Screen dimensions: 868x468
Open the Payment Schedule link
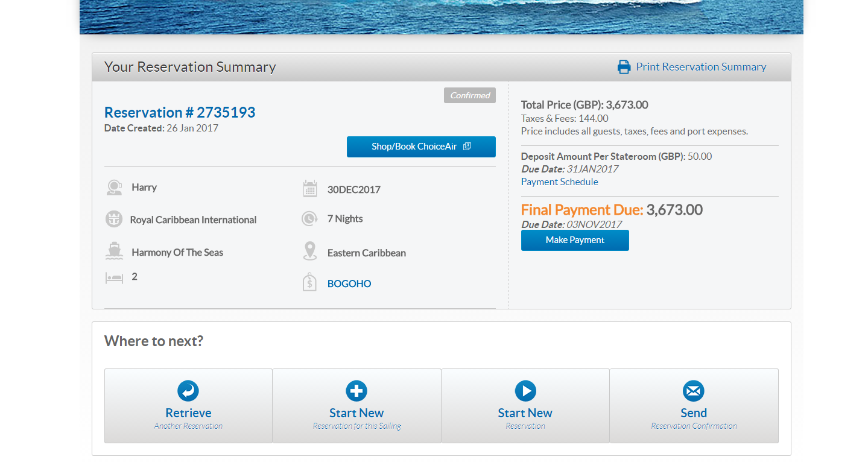pos(560,182)
